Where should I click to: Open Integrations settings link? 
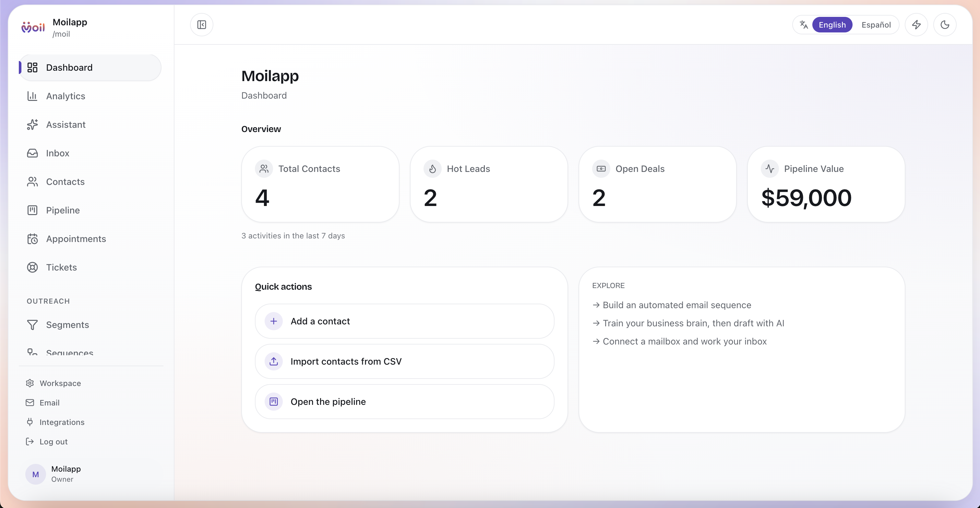pos(62,422)
